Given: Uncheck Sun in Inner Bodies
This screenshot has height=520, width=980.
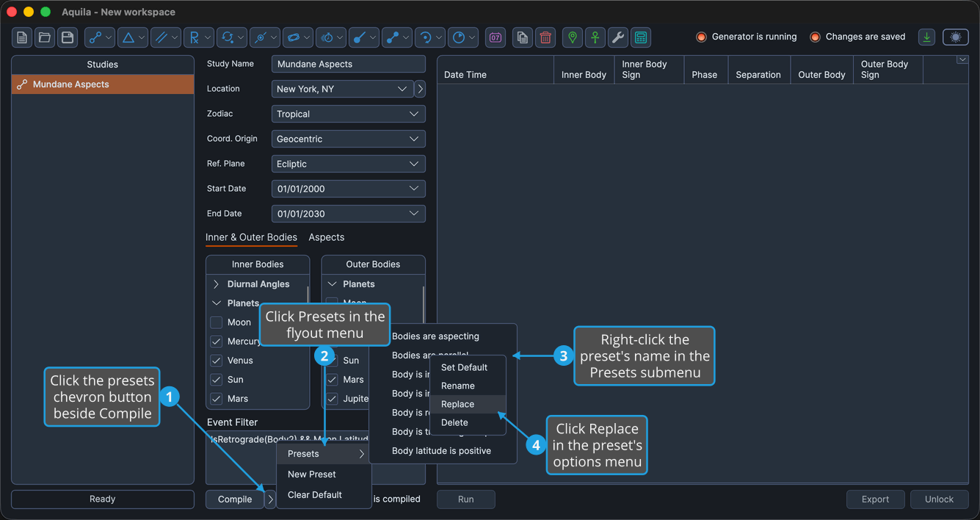Looking at the screenshot, I should click(x=216, y=380).
